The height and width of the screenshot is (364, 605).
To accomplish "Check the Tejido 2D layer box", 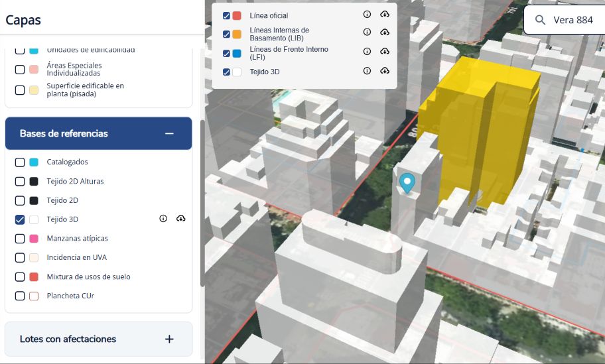I will pyautogui.click(x=20, y=200).
